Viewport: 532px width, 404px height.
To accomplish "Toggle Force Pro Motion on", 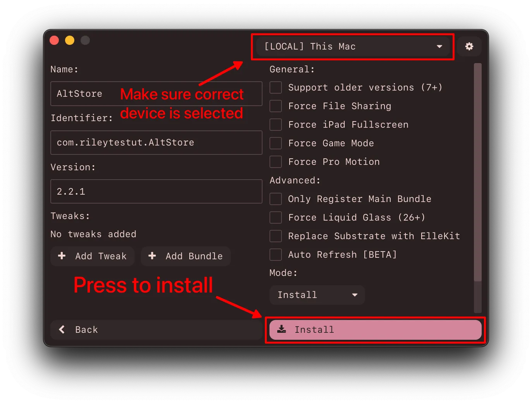I will [275, 162].
